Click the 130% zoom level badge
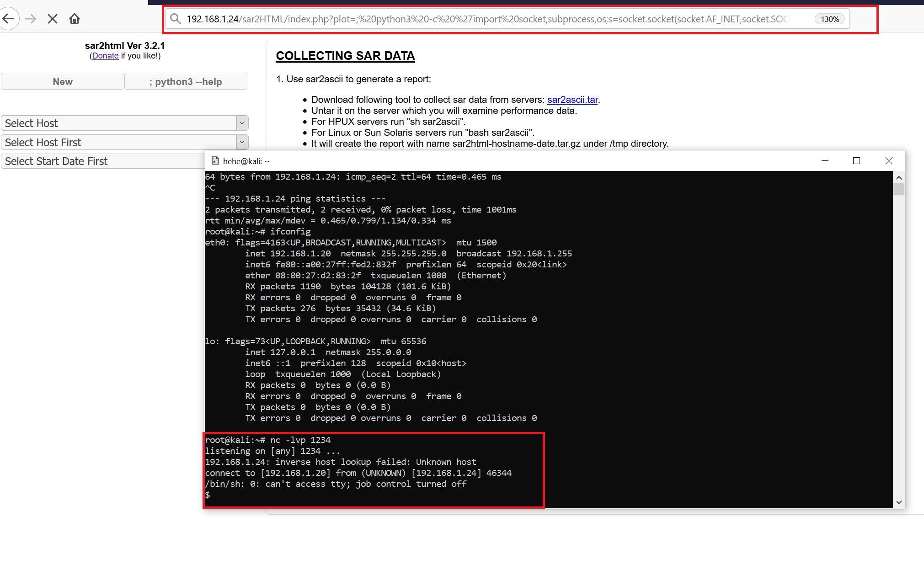This screenshot has height=570, width=924. (829, 19)
